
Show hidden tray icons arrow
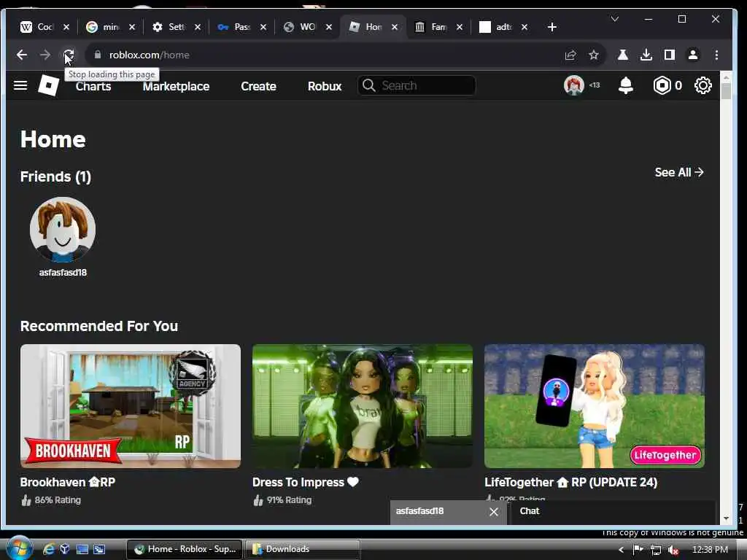(x=621, y=550)
